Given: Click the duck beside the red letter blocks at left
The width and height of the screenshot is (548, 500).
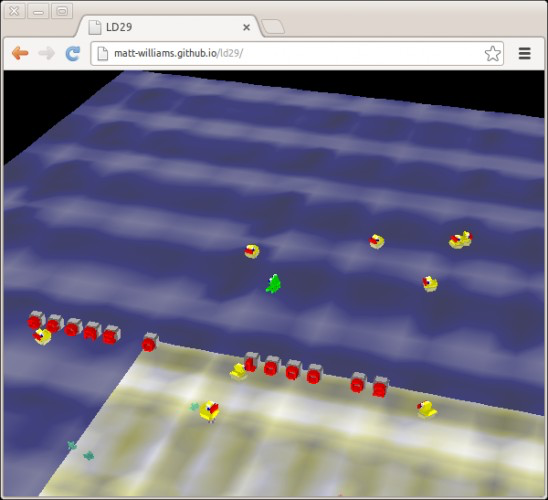Looking at the screenshot, I should coord(42,336).
